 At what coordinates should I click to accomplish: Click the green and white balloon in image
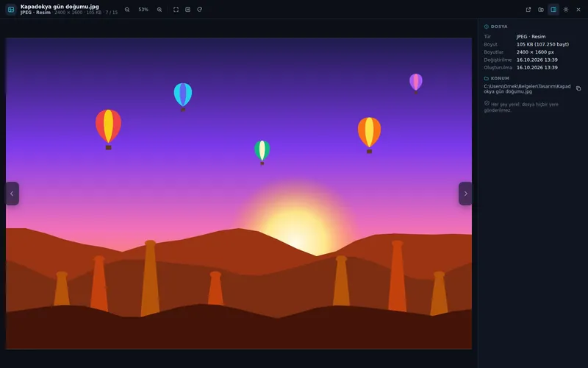262,152
